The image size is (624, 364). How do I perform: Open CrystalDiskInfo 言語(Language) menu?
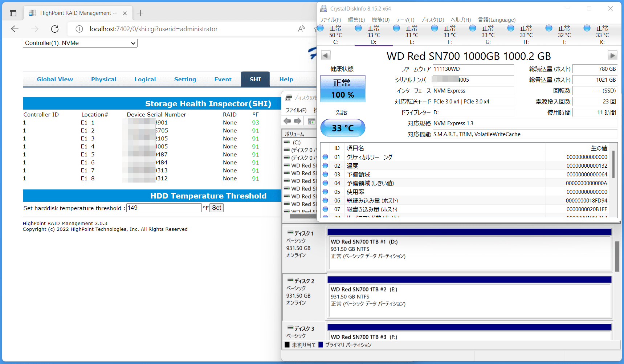(497, 20)
